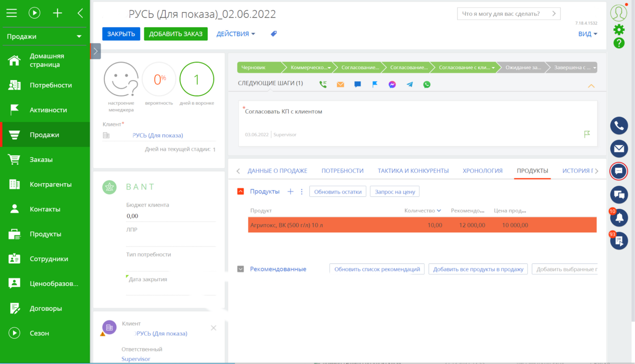635x364 pixels.
Task: Open the hamburger navigation menu
Action: [x=12, y=13]
